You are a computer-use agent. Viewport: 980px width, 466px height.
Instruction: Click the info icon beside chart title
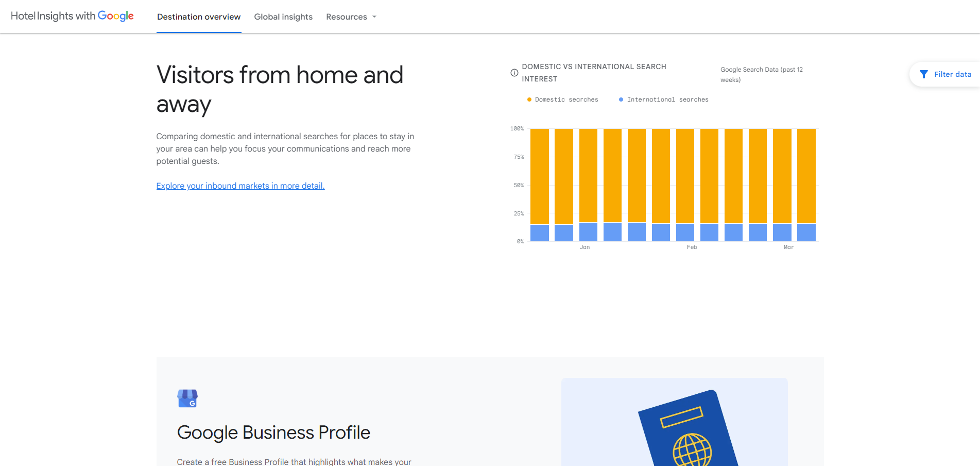[x=514, y=73]
